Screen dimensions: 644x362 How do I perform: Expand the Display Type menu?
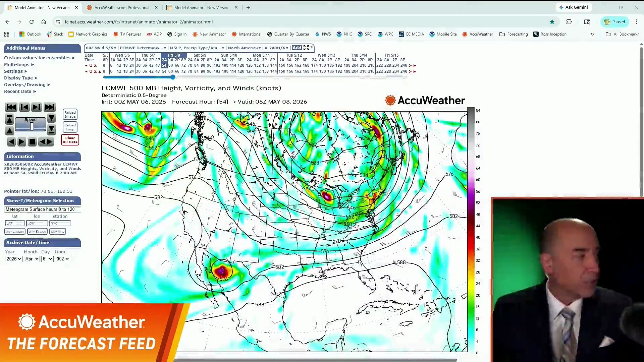[21, 78]
